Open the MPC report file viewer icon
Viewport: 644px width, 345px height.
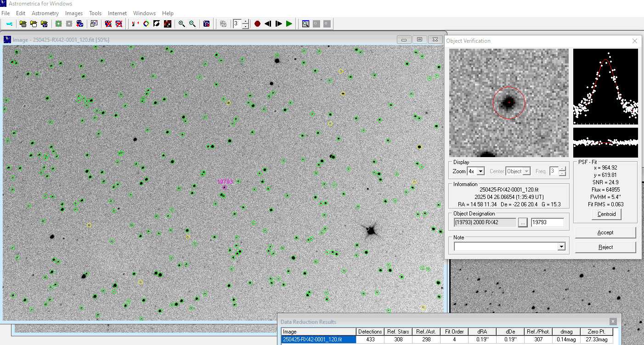[94, 23]
